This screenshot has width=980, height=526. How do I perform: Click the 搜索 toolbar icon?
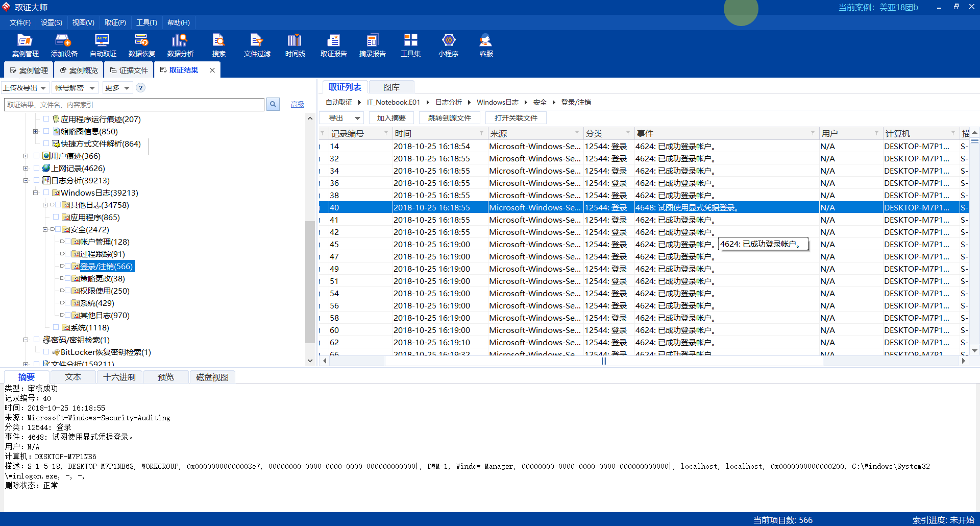pyautogui.click(x=218, y=45)
